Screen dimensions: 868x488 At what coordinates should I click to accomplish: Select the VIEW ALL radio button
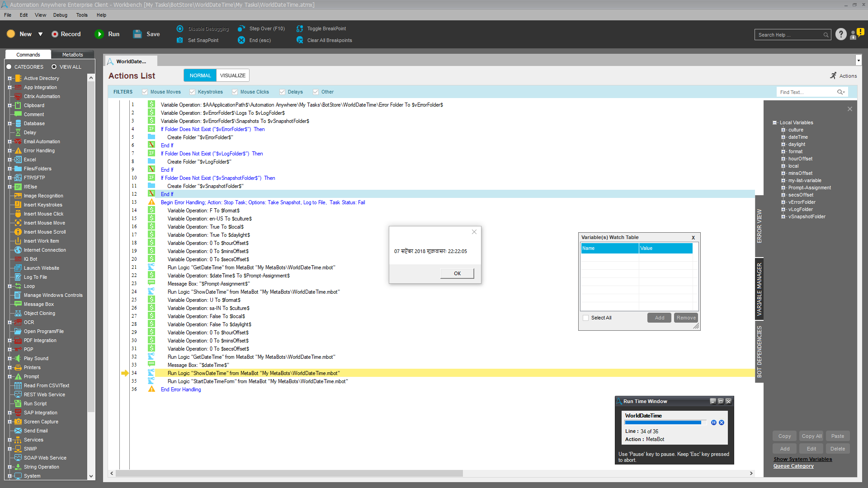tap(54, 67)
